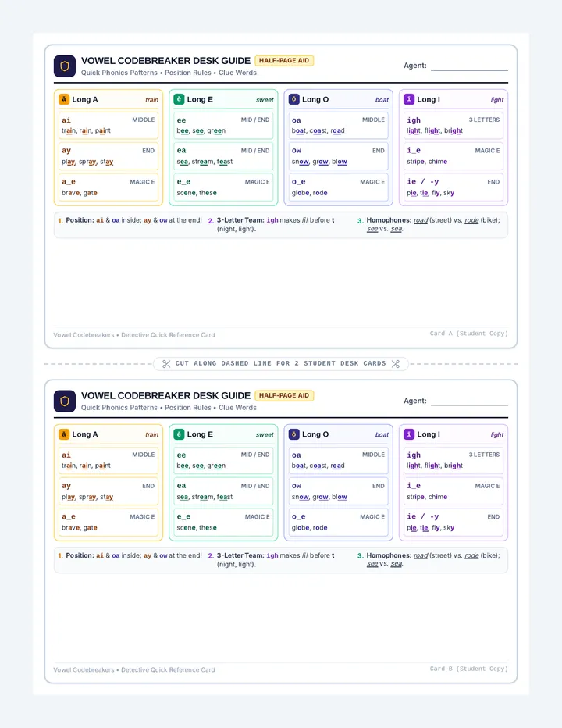Click the '1. Position' rule on Card A
This screenshot has width=562, height=728.
pyautogui.click(x=130, y=220)
